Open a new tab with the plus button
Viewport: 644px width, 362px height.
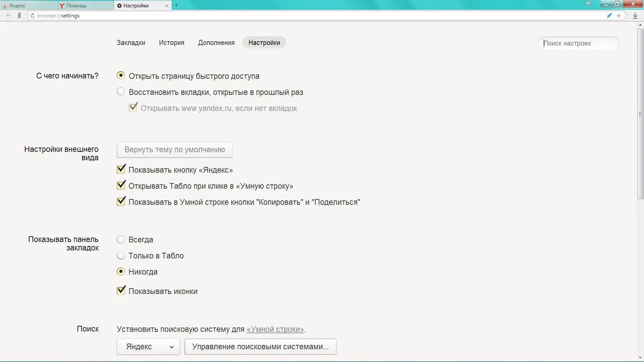177,5
